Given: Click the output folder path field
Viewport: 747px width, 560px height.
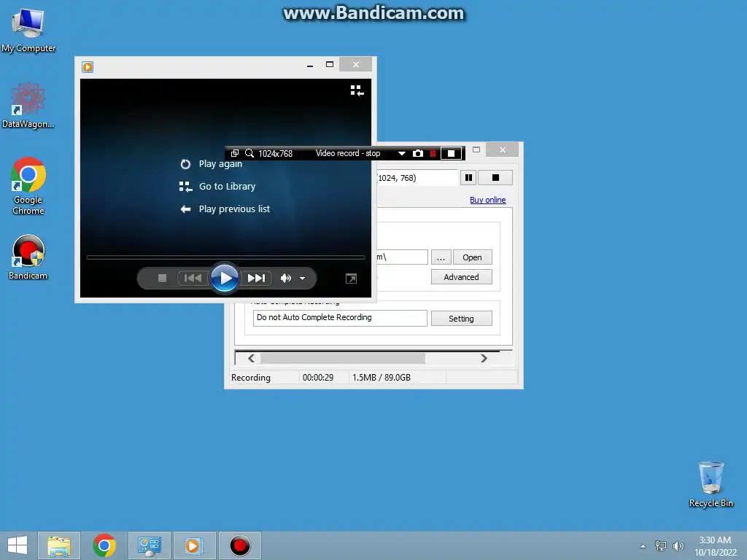Looking at the screenshot, I should point(402,257).
